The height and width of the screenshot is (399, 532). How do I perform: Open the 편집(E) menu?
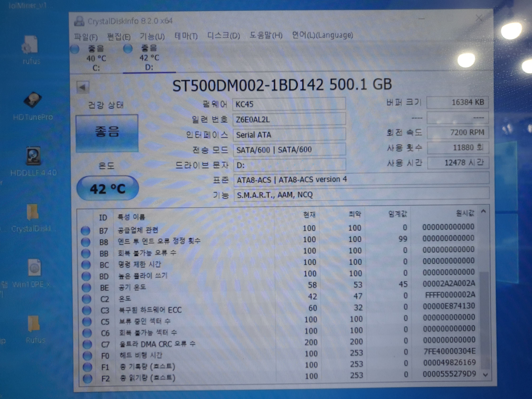(119, 37)
